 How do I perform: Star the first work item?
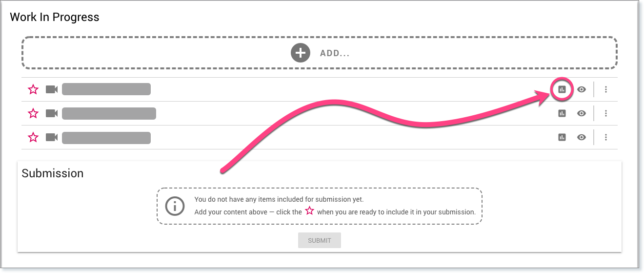[33, 89]
